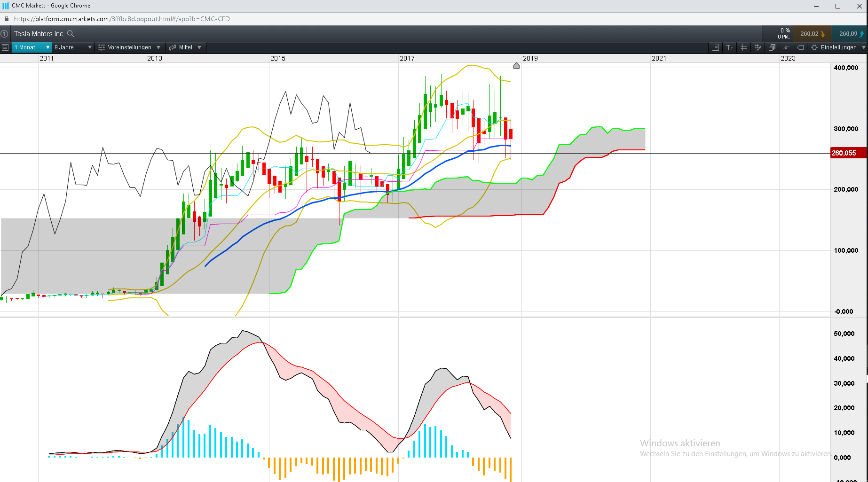Click the 2015 label on the time axis
Viewport: 868px width, 482px height.
click(x=278, y=58)
